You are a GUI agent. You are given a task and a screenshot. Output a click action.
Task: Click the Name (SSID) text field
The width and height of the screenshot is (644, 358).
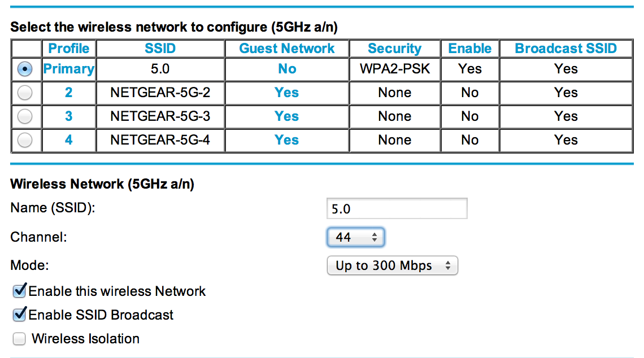(x=397, y=209)
